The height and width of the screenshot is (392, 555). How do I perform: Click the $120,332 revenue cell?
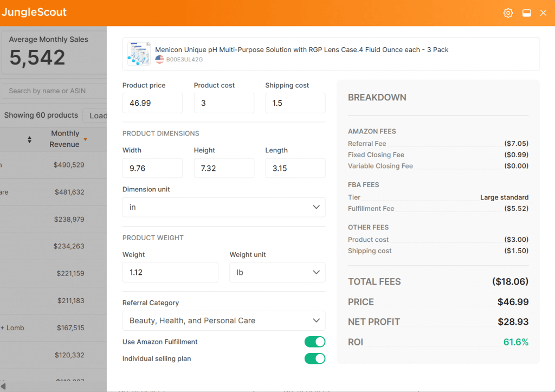[x=69, y=355]
